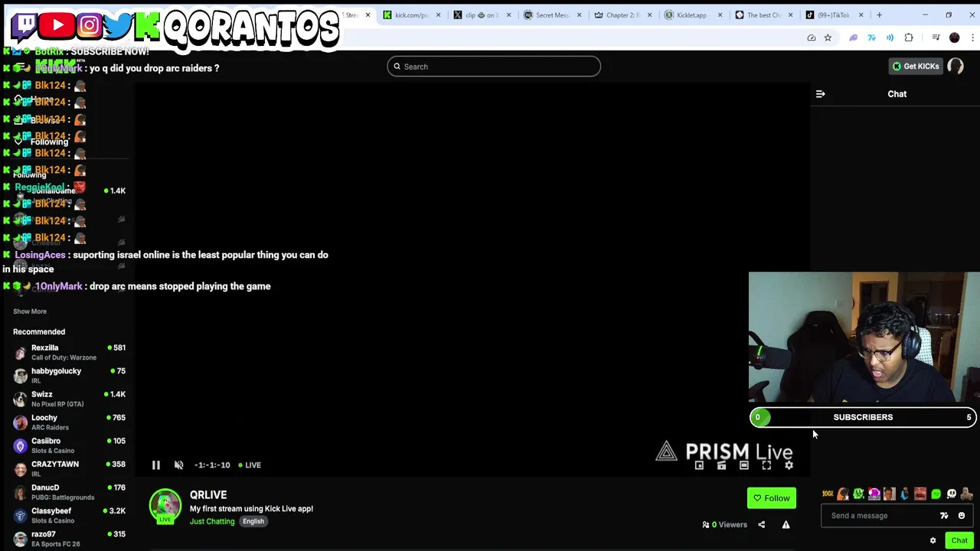
Task: Open the Just Chatting category link
Action: (x=212, y=521)
